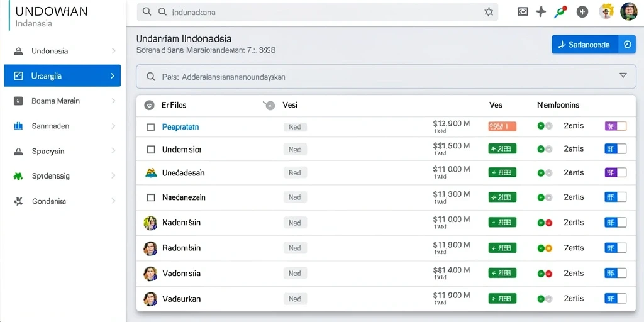Click the dark circular plus icon
Screen dimensions: 644x322
pyautogui.click(x=582, y=12)
